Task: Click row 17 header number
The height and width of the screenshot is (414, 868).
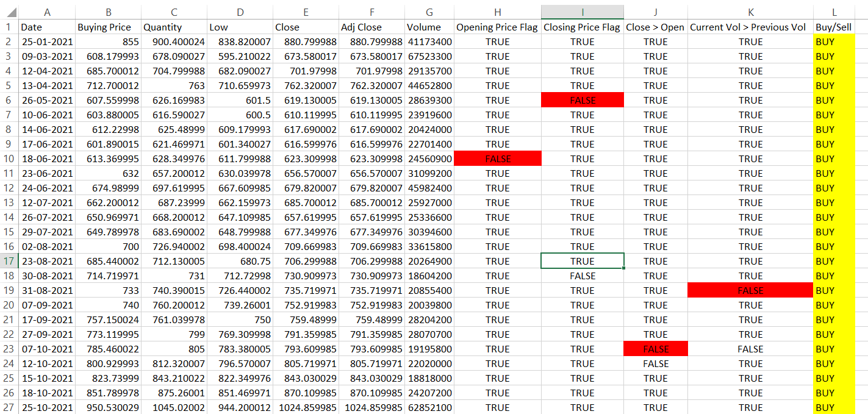Action: (9, 261)
